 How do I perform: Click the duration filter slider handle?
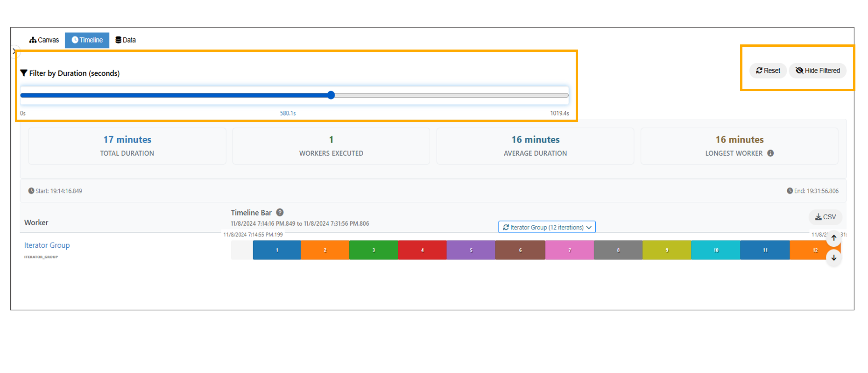pos(331,95)
